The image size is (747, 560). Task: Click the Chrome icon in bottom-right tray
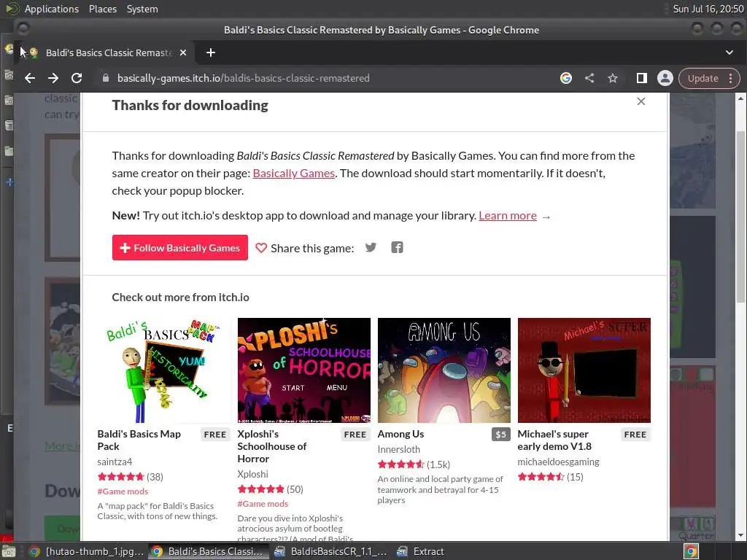click(x=691, y=551)
